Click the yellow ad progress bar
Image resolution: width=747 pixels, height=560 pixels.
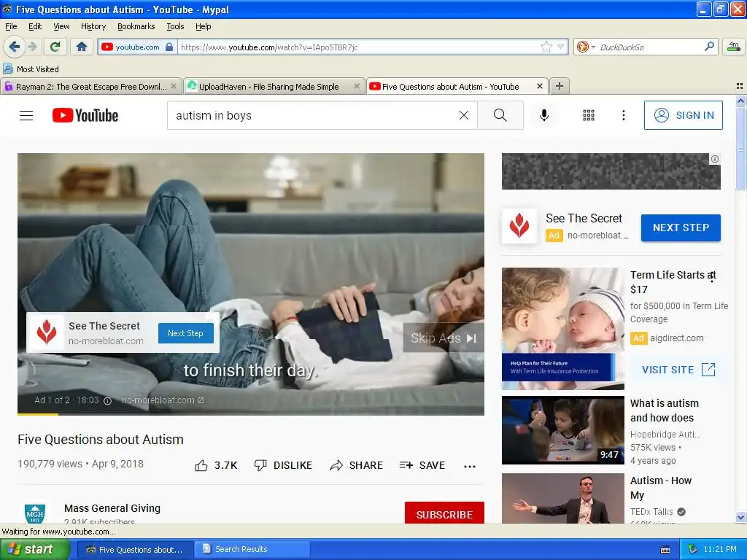click(38, 414)
